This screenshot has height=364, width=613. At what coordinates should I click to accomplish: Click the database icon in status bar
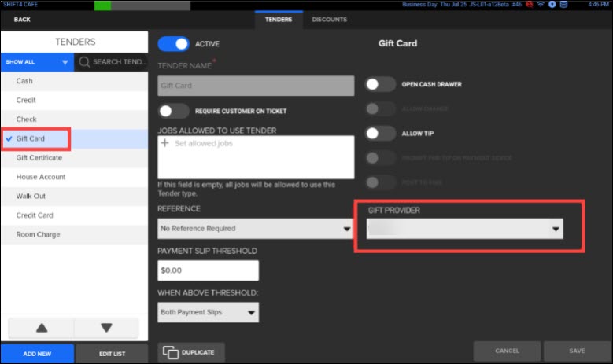(563, 4)
